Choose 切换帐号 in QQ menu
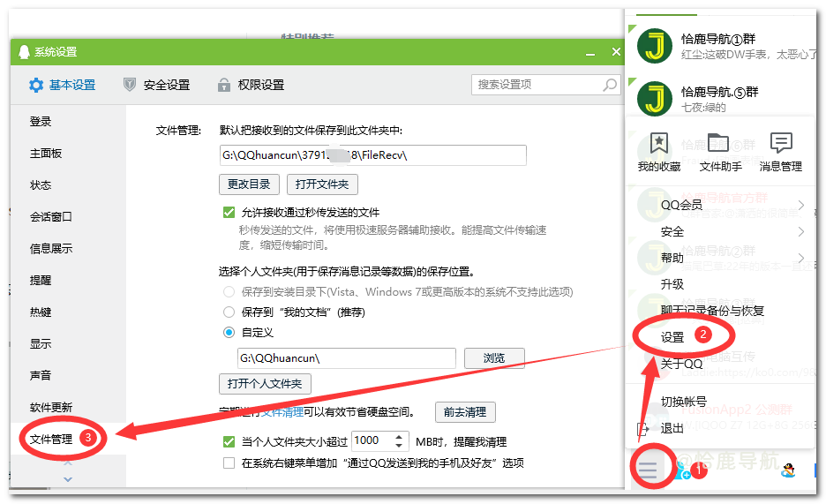This screenshot has width=826, height=504. pyautogui.click(x=684, y=402)
